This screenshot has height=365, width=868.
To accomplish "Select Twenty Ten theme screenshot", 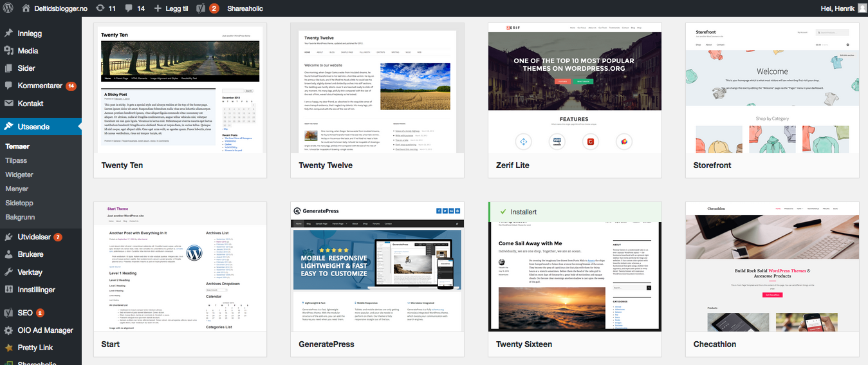I will (180, 88).
